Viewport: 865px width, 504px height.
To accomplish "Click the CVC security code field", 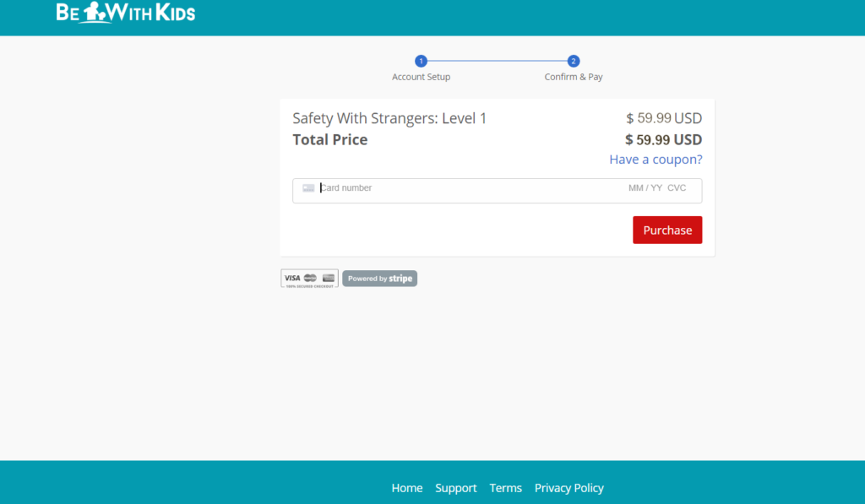I will tap(677, 188).
